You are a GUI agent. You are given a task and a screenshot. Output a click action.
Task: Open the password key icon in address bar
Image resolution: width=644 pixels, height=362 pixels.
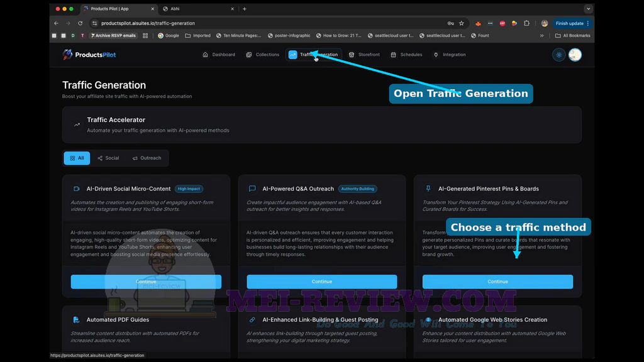click(x=450, y=23)
